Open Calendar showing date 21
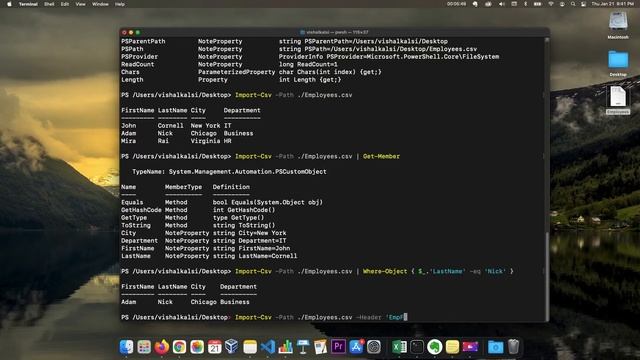Screen dimensions: 640x360 [215, 347]
